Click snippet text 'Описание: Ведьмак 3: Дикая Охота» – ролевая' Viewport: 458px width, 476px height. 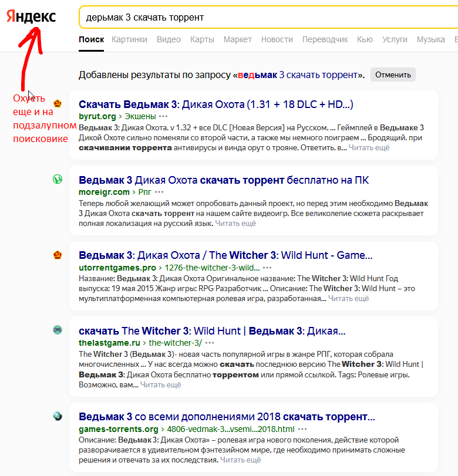click(166, 440)
